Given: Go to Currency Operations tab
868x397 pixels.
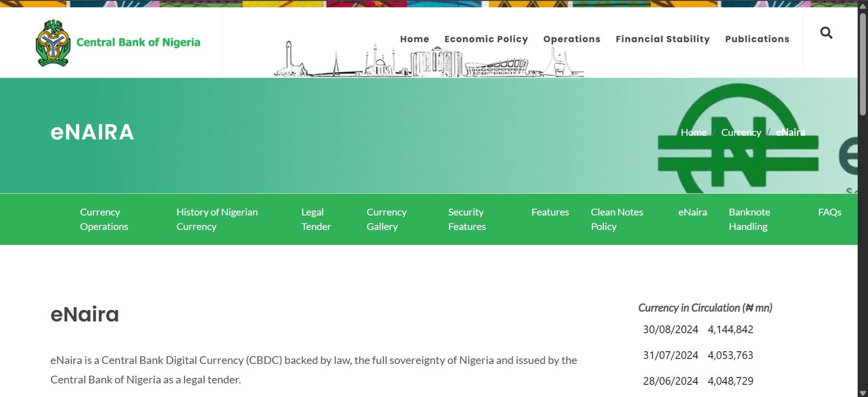Looking at the screenshot, I should [104, 219].
